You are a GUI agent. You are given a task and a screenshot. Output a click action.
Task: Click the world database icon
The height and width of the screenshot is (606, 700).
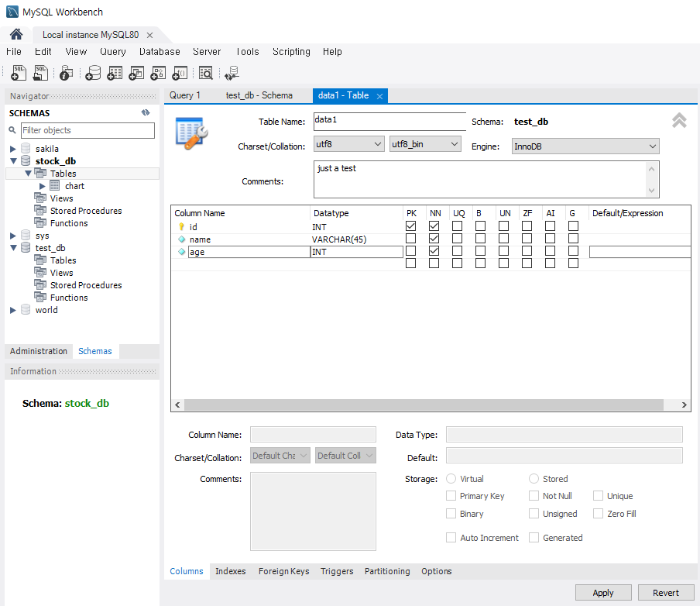pos(26,310)
